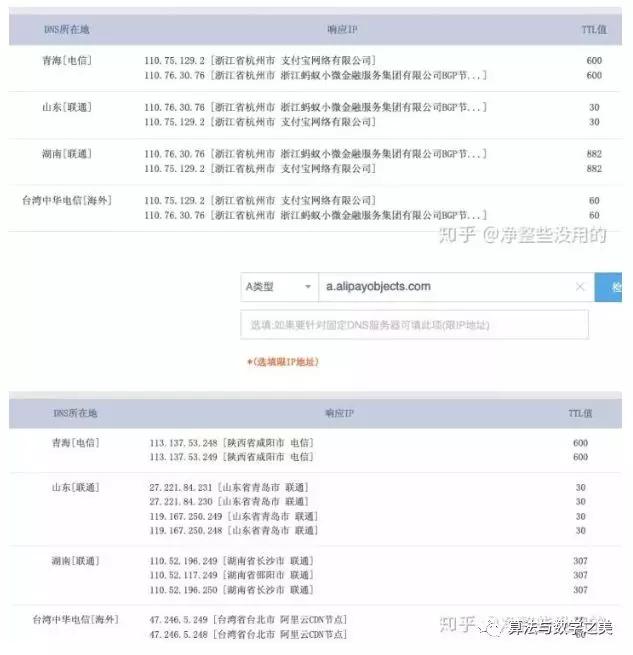Viewport: 633px width, 655px height.
Task: Click the 113.137.53.248 陕西省咸阳市 entry
Action: (231, 443)
